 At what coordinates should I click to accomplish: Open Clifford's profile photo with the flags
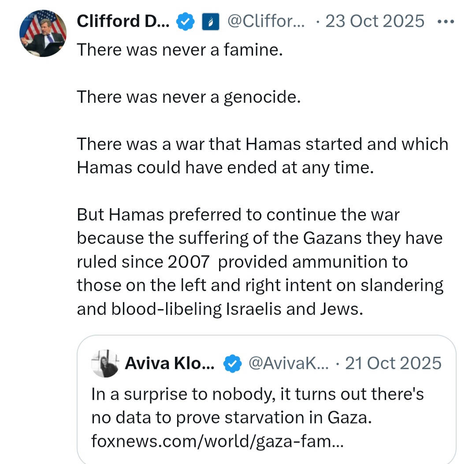point(43,33)
